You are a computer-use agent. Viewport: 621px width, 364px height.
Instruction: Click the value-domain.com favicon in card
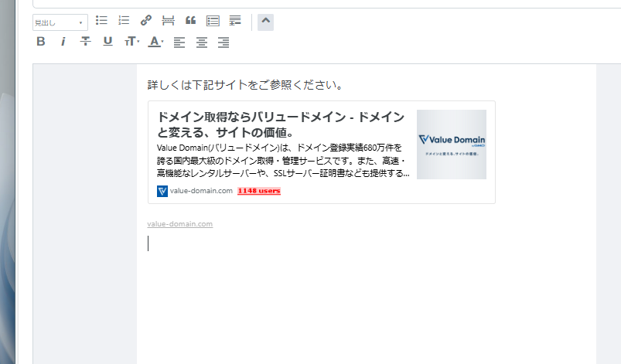point(162,191)
